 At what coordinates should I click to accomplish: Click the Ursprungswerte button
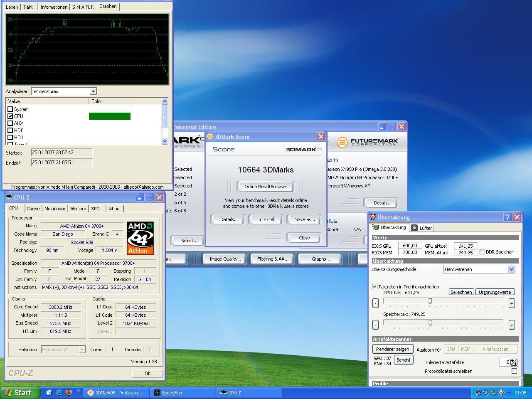495,292
